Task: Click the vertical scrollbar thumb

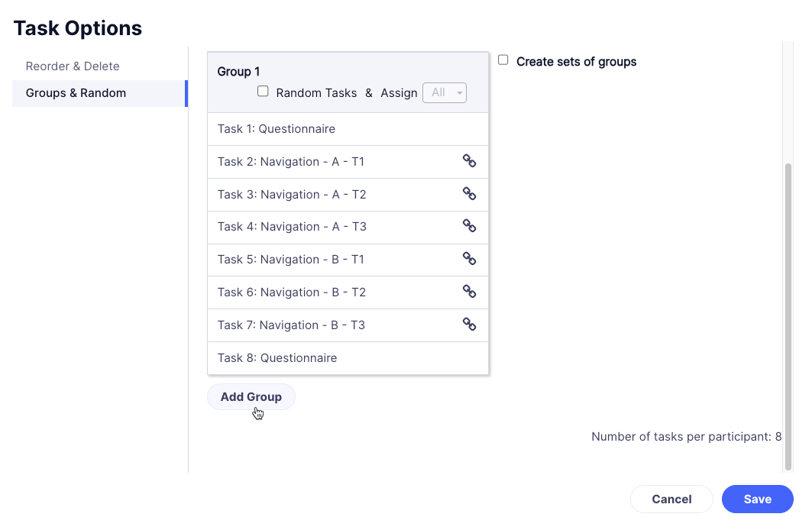Action: pyautogui.click(x=788, y=317)
